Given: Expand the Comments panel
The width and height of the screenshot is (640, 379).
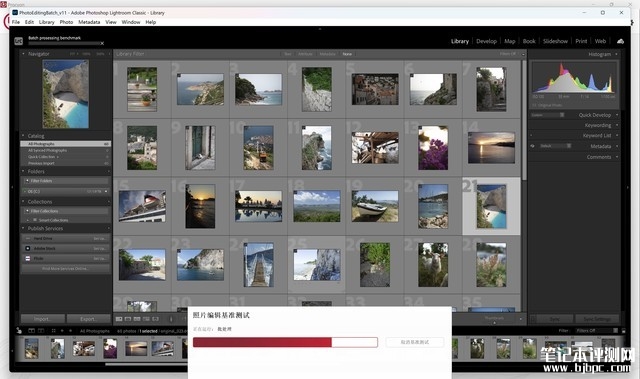Looking at the screenshot, I should point(617,157).
